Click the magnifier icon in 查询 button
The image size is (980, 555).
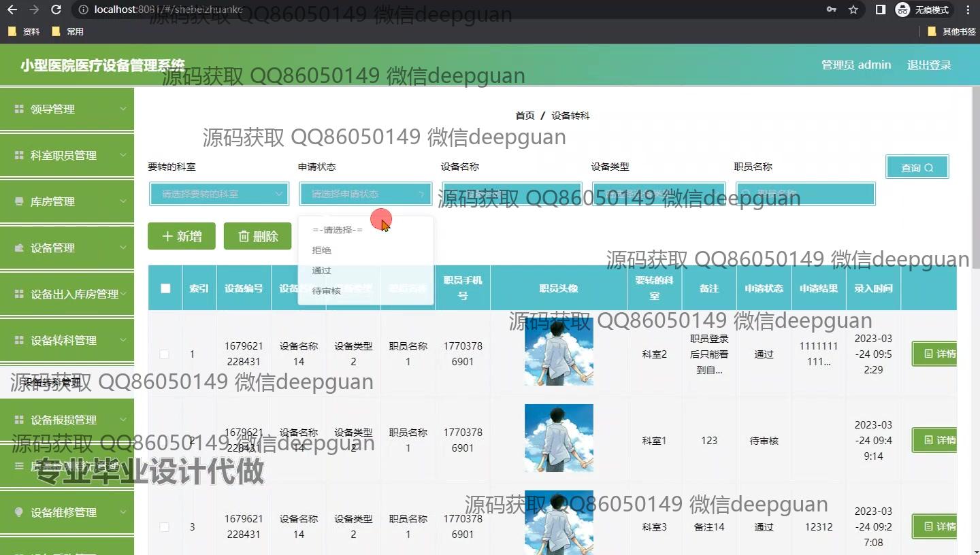pos(929,168)
